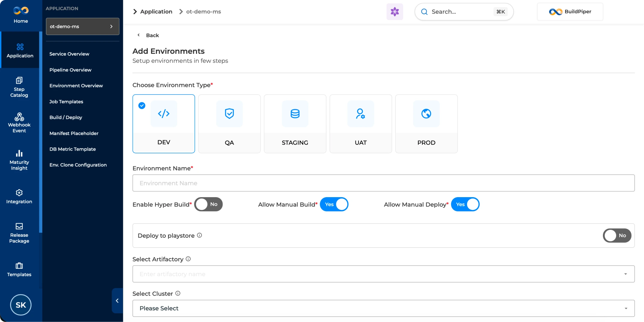
Task: Select the UAT environment type card
Action: point(361,124)
